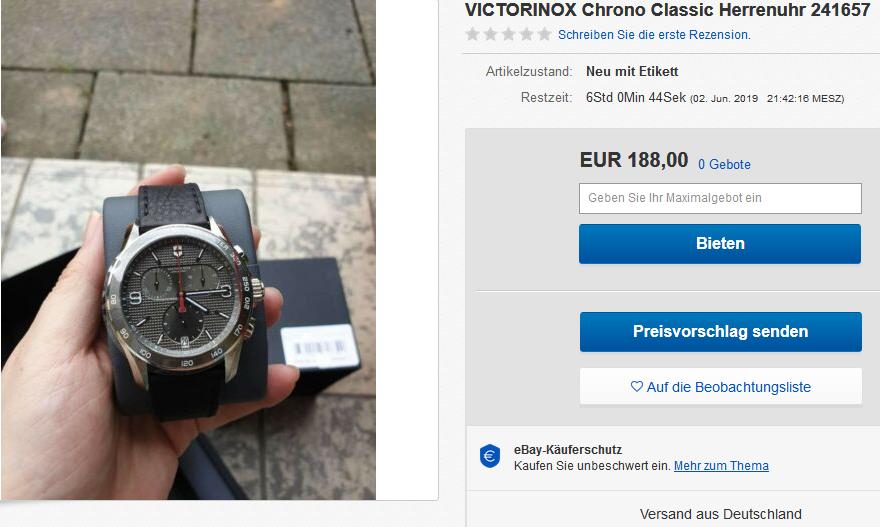
Task: Open 'Mehr zum Thema' buyer protection link
Action: click(721, 466)
